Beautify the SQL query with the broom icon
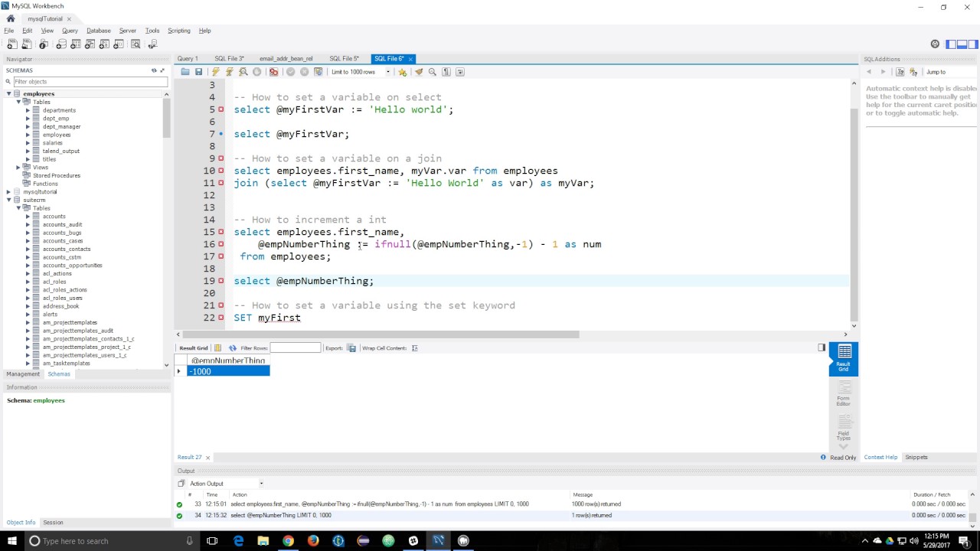980x551 pixels. [418, 71]
